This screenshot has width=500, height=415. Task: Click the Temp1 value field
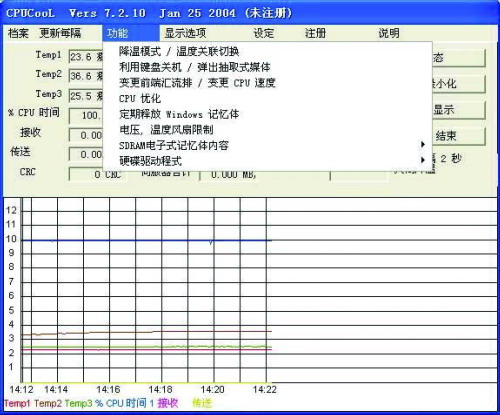pos(86,57)
